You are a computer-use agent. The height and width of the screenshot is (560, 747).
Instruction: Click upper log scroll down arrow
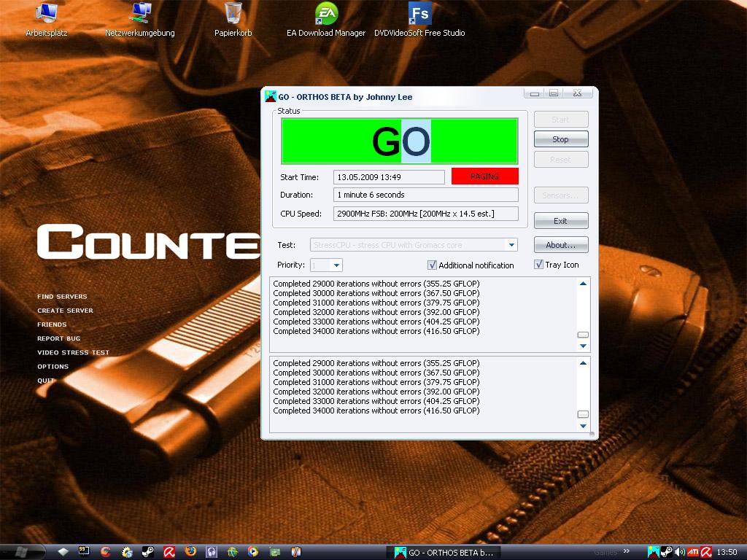click(583, 346)
